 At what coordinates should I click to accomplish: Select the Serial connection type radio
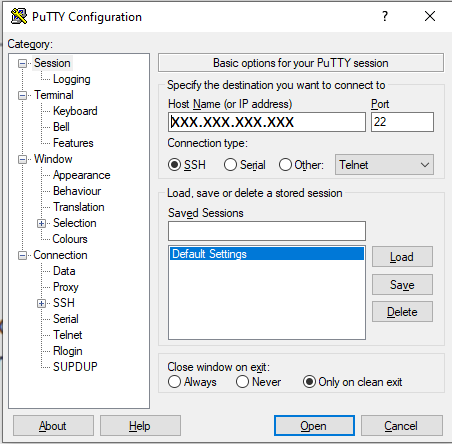230,165
